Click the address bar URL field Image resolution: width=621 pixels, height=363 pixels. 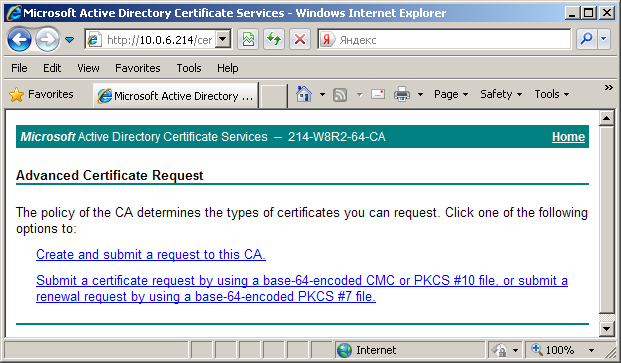click(x=150, y=40)
